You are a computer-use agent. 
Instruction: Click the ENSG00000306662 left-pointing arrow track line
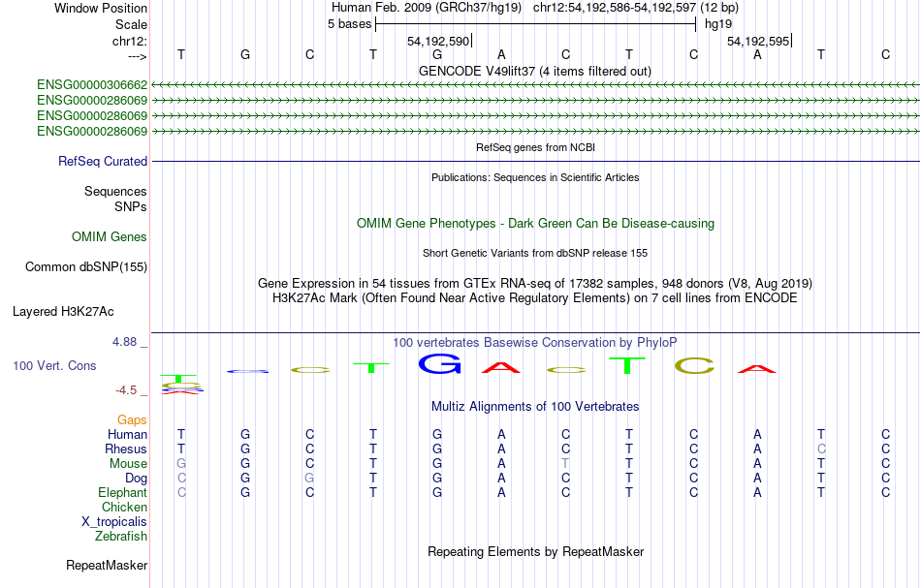535,85
